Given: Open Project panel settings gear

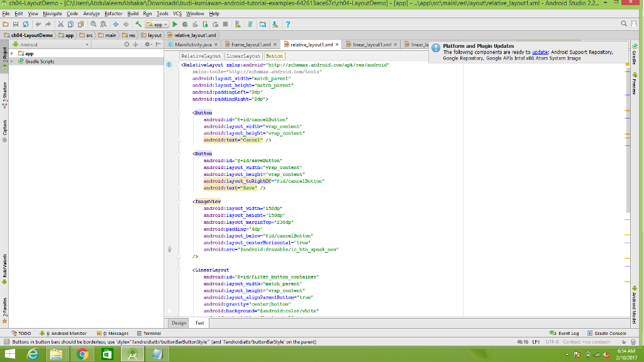Looking at the screenshot, I should (147, 45).
